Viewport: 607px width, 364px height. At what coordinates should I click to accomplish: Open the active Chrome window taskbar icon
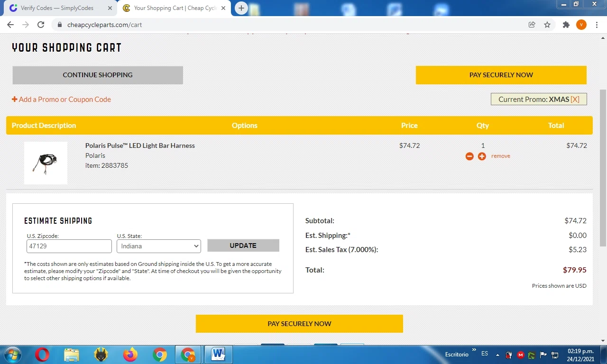[188, 355]
